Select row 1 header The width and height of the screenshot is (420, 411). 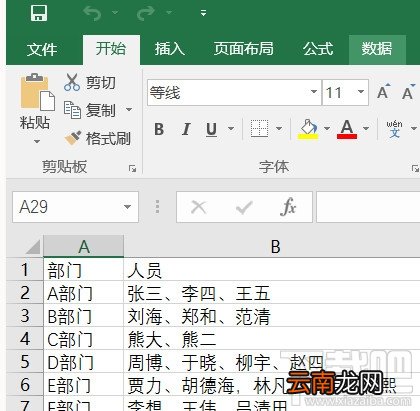coord(25,270)
